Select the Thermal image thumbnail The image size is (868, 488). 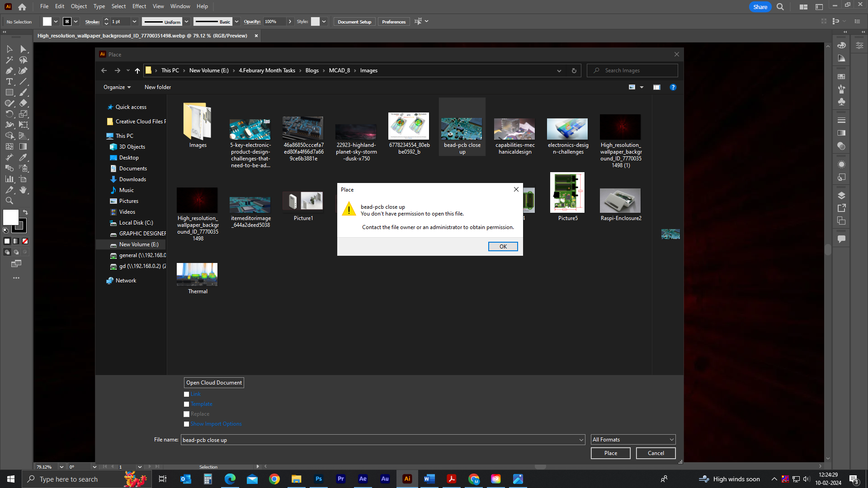(197, 274)
